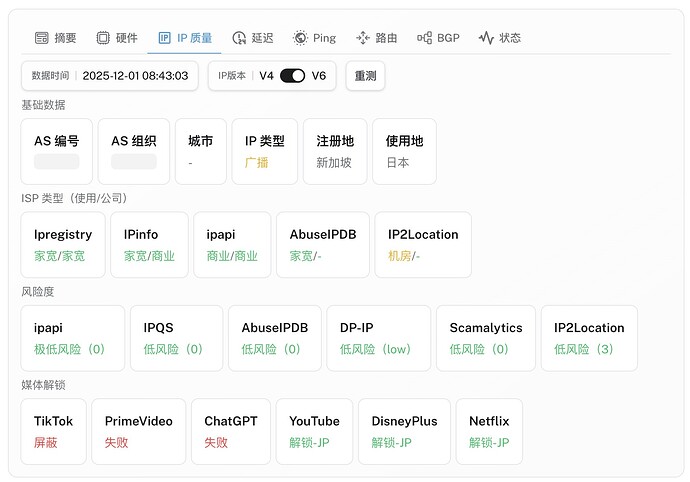Click the IP 质量 tab icon
690x482 pixels.
tap(165, 38)
